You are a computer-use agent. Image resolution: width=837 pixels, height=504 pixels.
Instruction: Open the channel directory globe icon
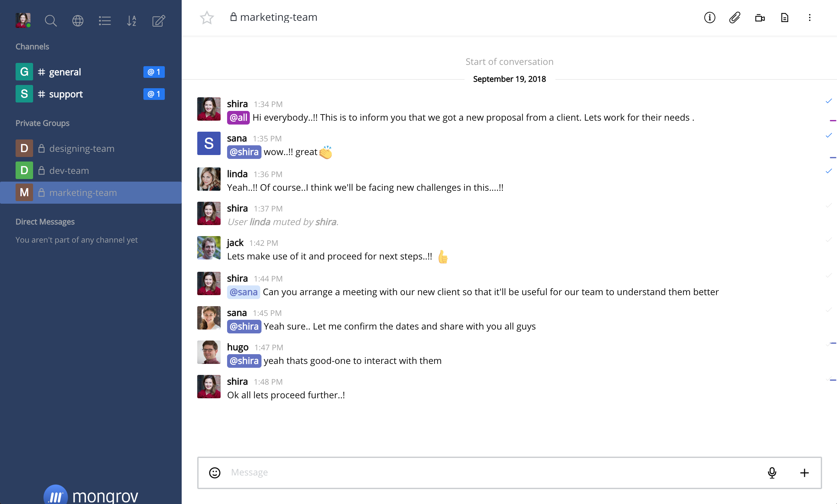(78, 21)
